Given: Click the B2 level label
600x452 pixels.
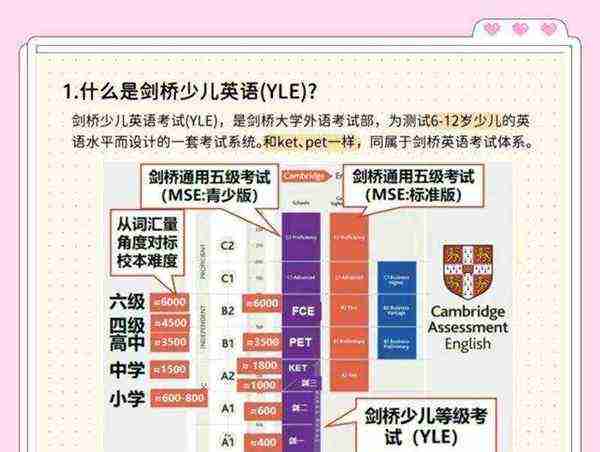Looking at the screenshot, I should pyautogui.click(x=227, y=310).
